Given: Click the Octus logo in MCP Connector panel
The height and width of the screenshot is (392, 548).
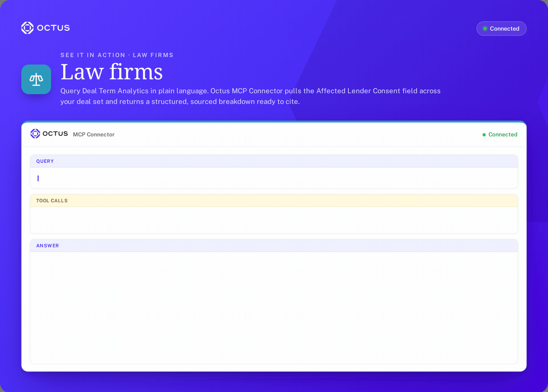Looking at the screenshot, I should click(49, 134).
